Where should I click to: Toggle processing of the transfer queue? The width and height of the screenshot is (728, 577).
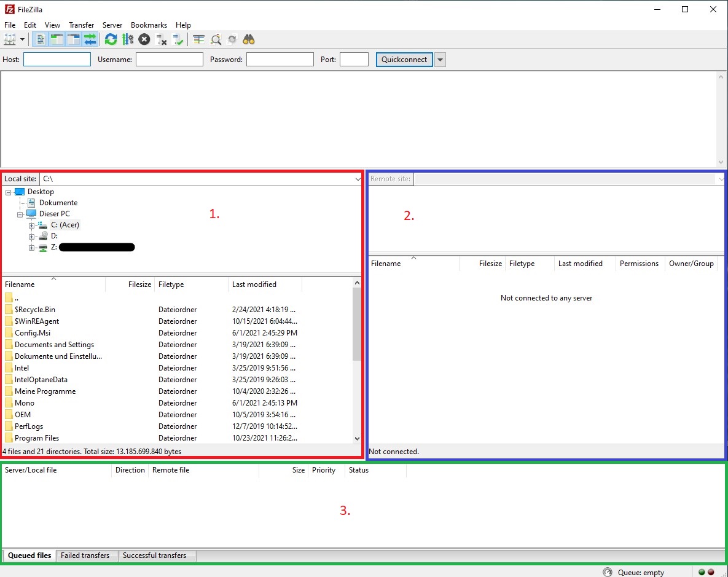(x=128, y=39)
